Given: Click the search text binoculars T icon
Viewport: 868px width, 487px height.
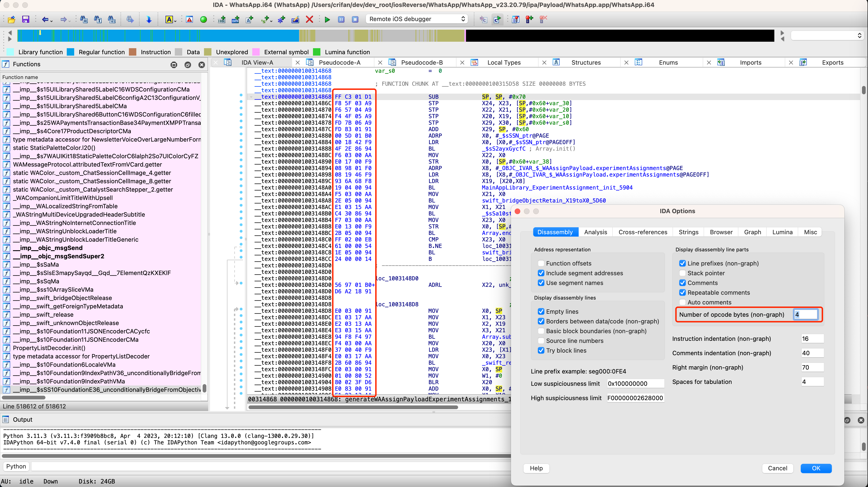Looking at the screenshot, I should [x=98, y=19].
